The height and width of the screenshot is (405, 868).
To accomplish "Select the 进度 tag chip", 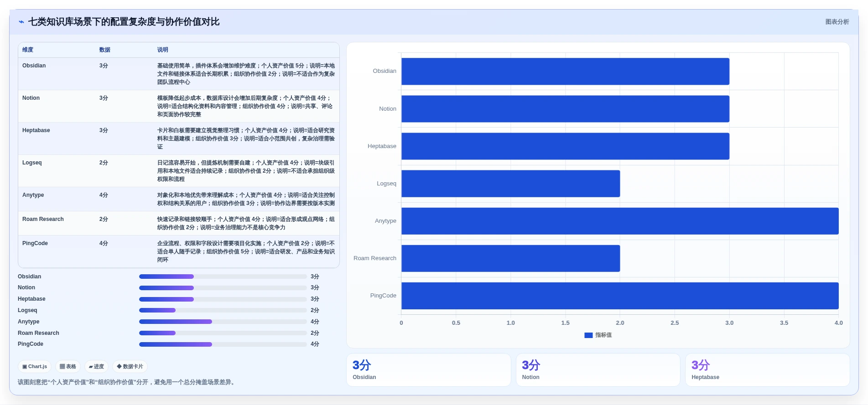I will (97, 366).
